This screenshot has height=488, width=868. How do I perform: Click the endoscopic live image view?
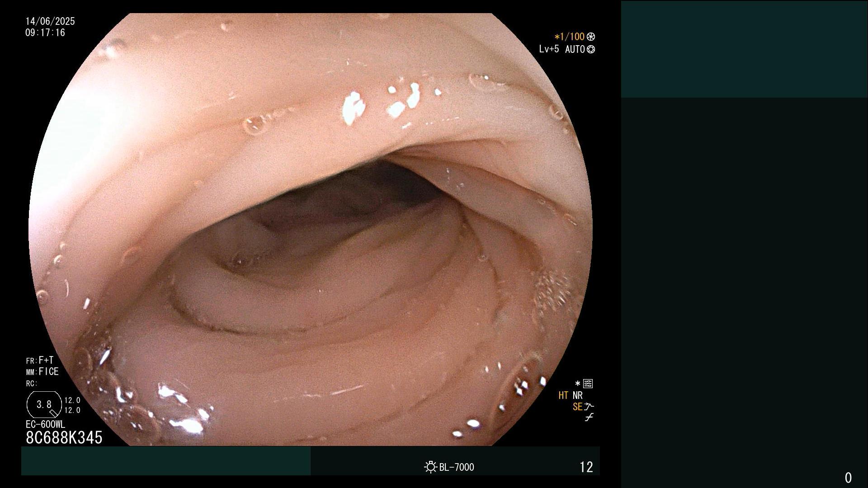pos(311,230)
